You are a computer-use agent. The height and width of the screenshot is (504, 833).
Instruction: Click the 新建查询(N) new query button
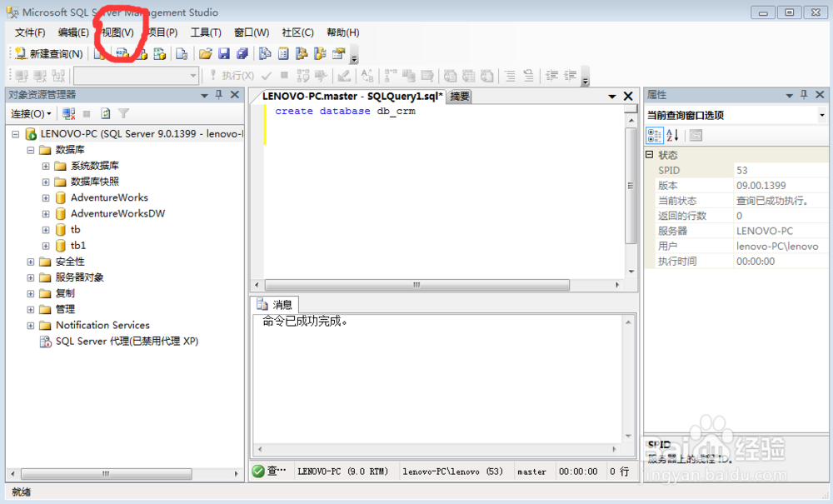tap(49, 53)
